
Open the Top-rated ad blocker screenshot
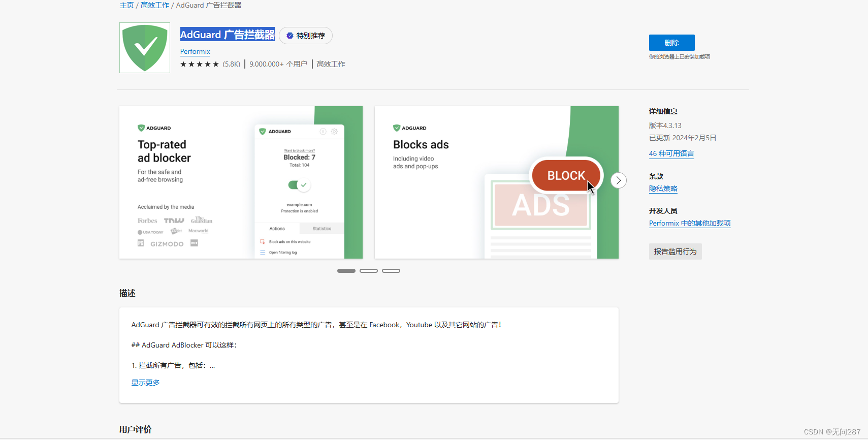(241, 182)
